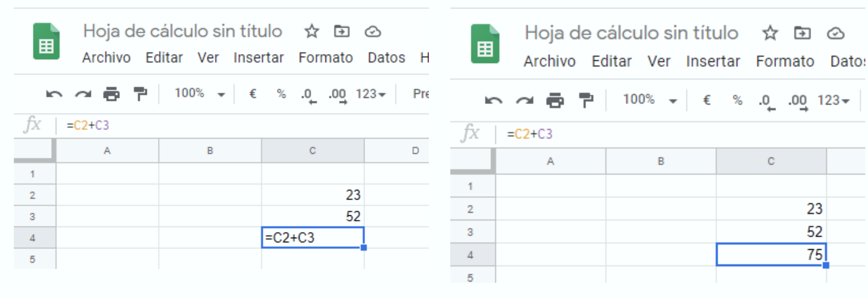This screenshot has height=298, width=868.
Task: Click the undo icon in the left spreadsheet
Action: click(x=54, y=94)
